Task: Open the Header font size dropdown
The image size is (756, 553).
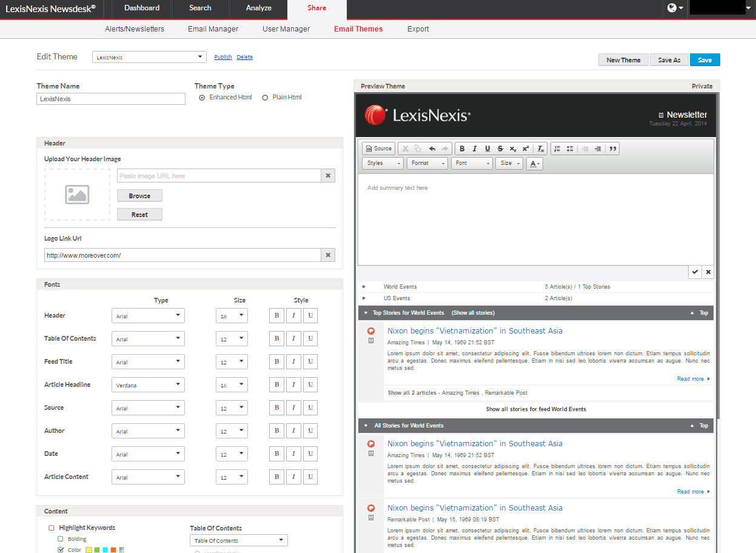Action: coord(232,315)
